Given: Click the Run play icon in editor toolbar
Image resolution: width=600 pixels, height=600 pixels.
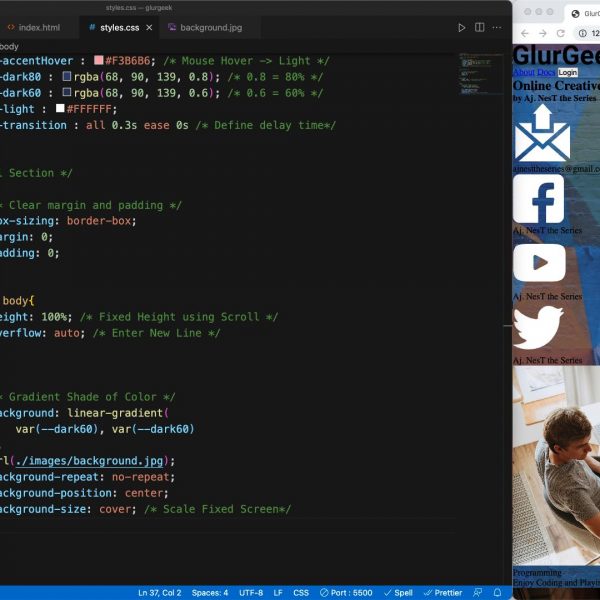Looking at the screenshot, I should click(461, 28).
